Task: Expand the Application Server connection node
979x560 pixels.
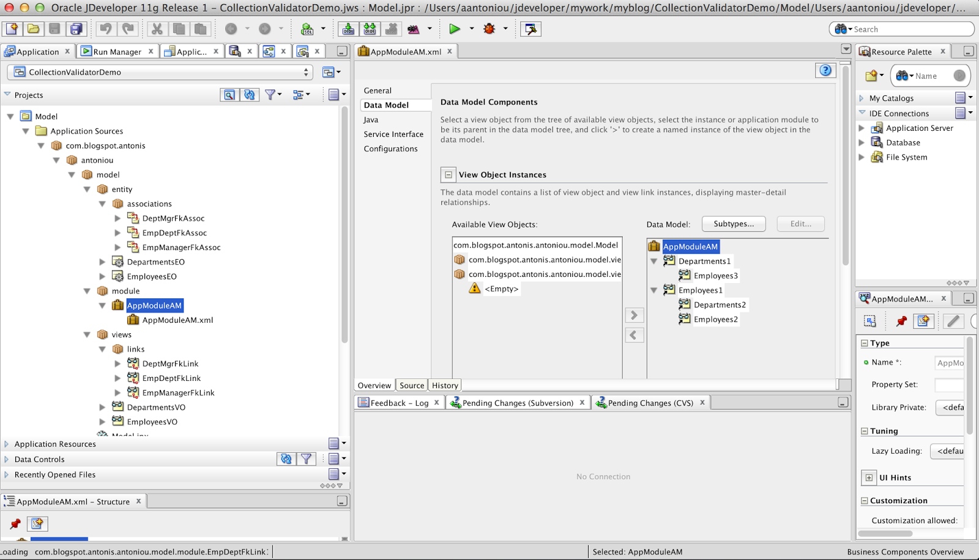Action: (862, 128)
